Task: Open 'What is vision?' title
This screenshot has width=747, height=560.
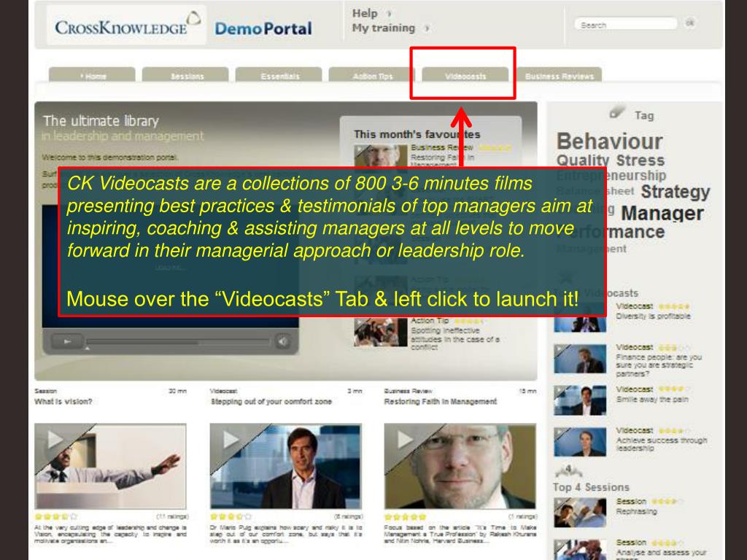Action: (x=63, y=402)
